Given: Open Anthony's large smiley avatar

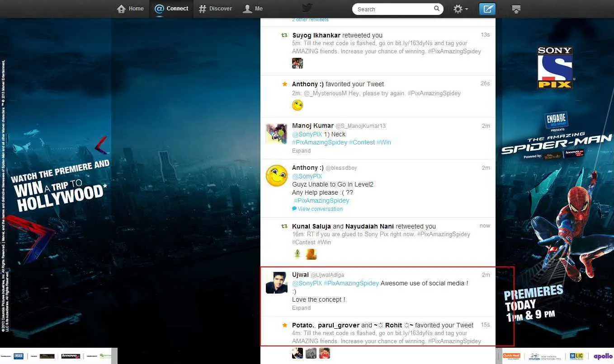Looking at the screenshot, I should click(277, 176).
